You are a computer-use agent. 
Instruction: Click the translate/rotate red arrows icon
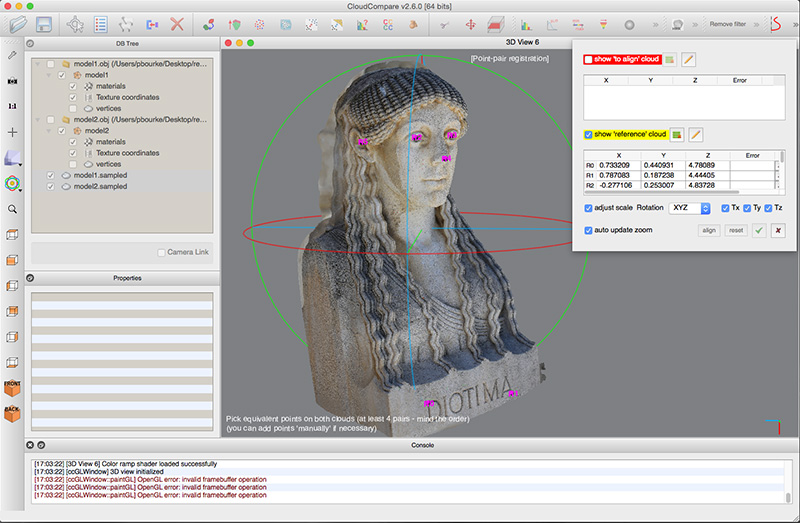coord(470,24)
